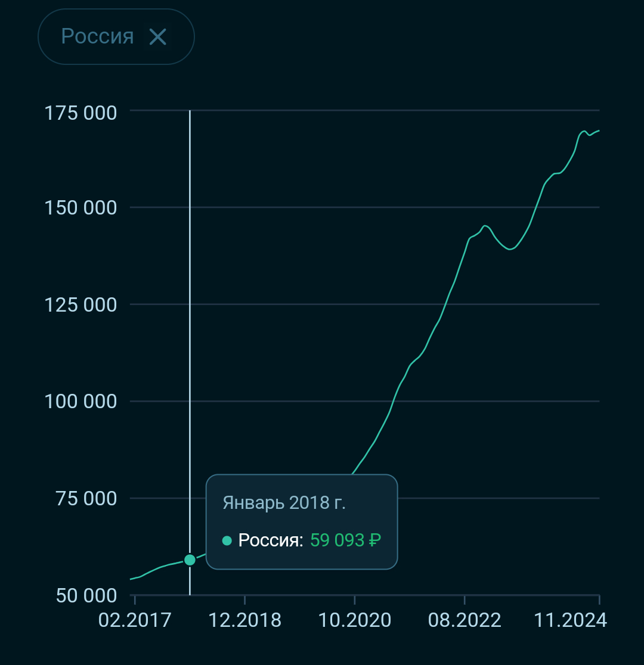The width and height of the screenshot is (644, 665).
Task: Click the 175 000 y-axis label
Action: coord(80,112)
